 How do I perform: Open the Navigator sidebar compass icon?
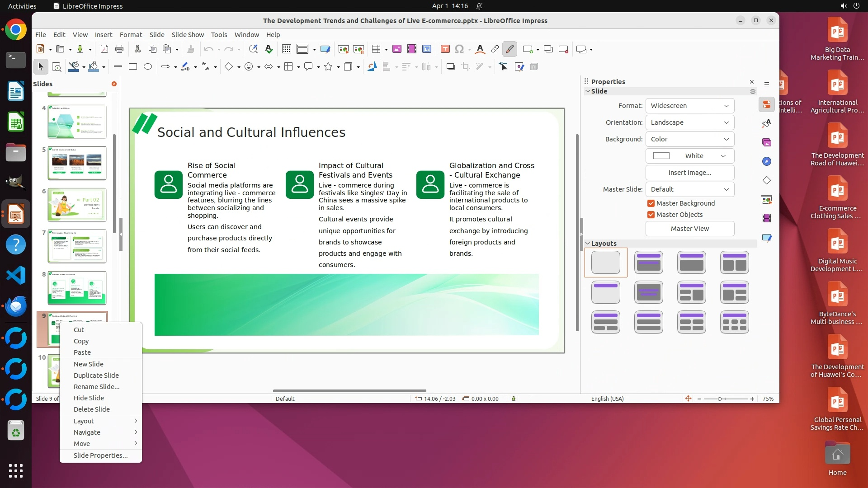pyautogui.click(x=767, y=162)
